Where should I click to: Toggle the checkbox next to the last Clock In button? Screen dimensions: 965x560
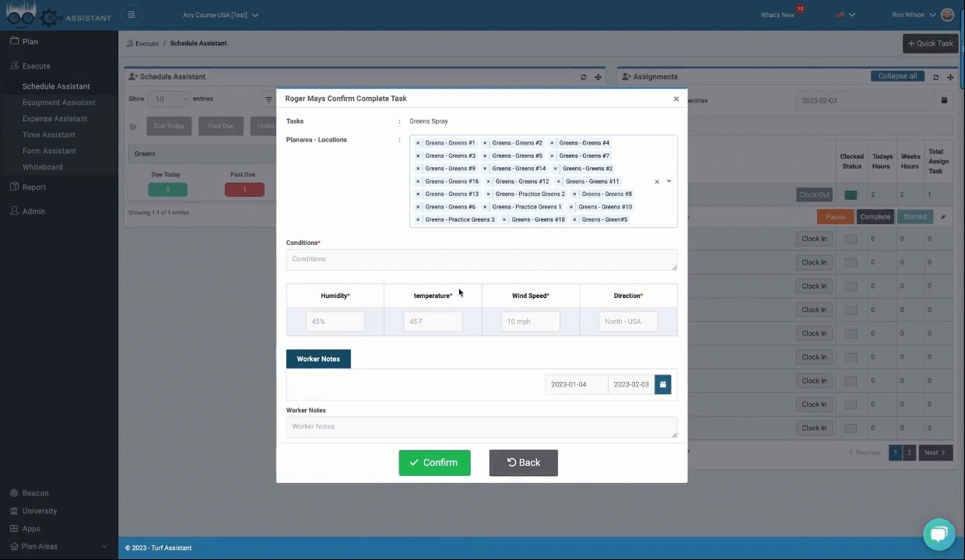coord(850,428)
